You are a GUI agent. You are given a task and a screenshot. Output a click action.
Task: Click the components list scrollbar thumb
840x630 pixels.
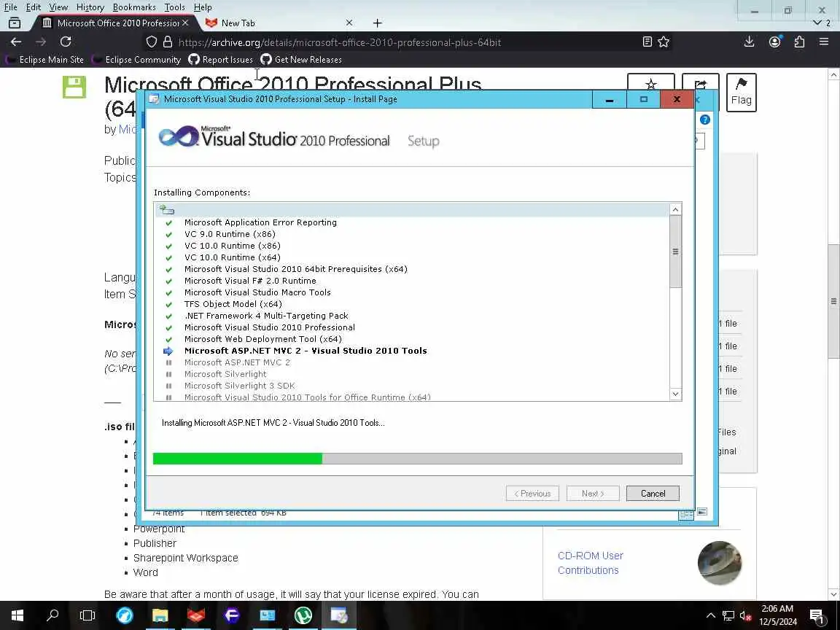[675, 252]
